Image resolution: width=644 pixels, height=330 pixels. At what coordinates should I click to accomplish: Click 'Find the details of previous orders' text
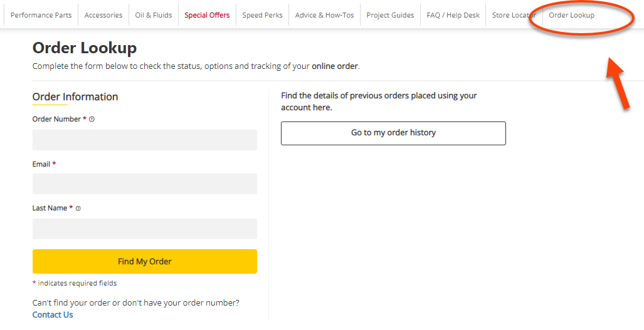coord(379,101)
